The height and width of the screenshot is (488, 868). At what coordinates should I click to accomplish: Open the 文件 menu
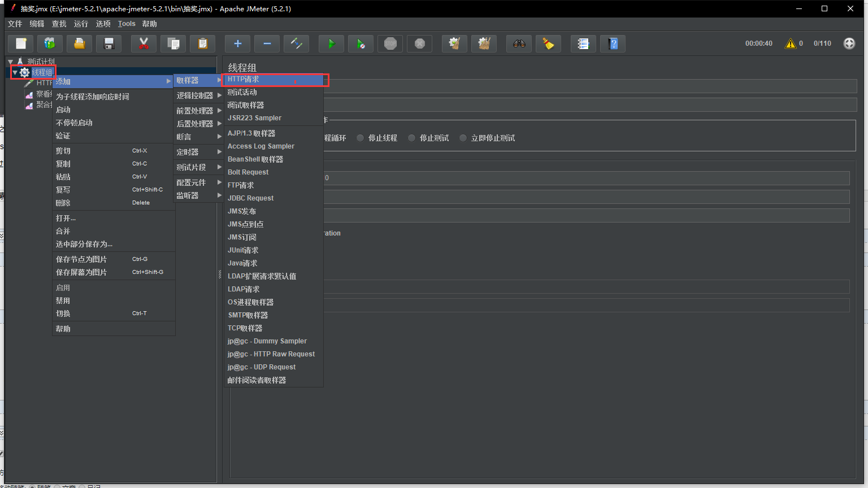(15, 24)
